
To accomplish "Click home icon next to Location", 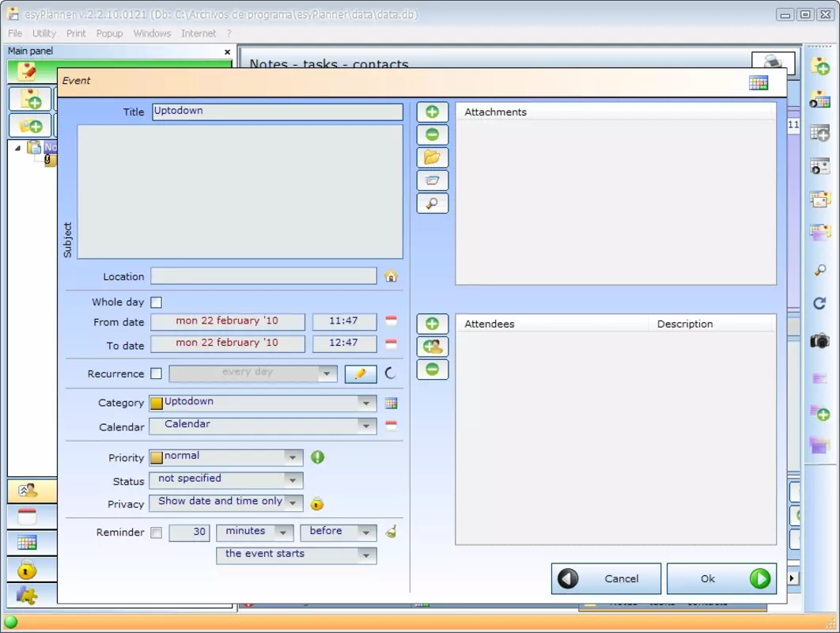I will pyautogui.click(x=391, y=276).
